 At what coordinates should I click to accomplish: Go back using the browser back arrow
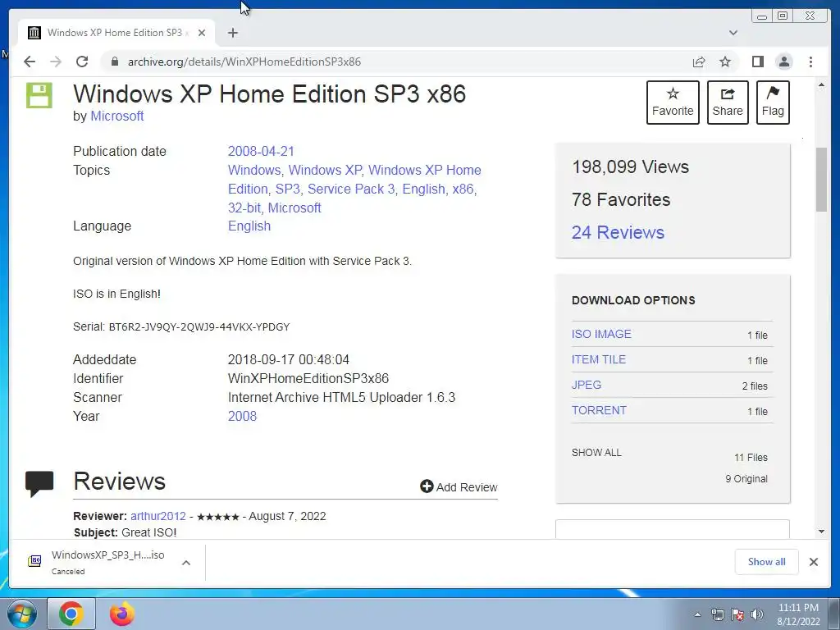click(30, 62)
